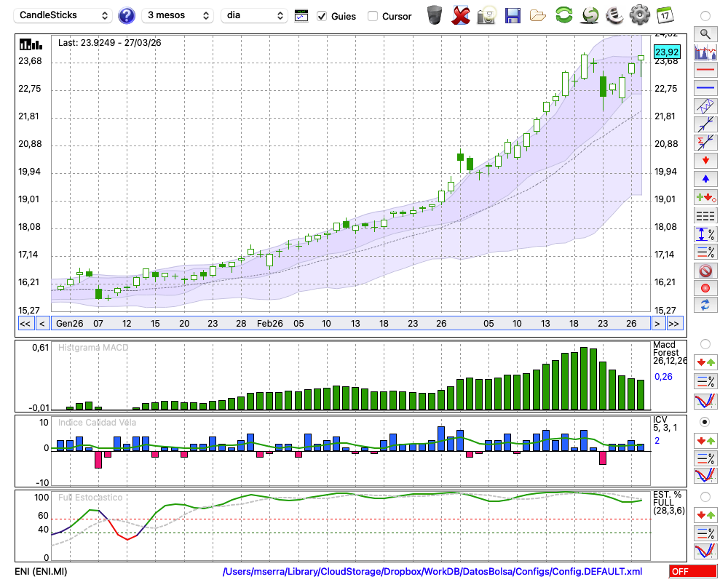Screen dimensions: 728x582
Task: Uncheck the Guies checkbox
Action: (x=323, y=16)
